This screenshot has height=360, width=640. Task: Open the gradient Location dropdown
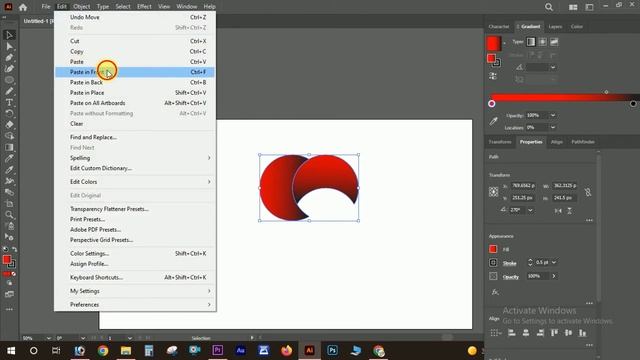tap(553, 127)
